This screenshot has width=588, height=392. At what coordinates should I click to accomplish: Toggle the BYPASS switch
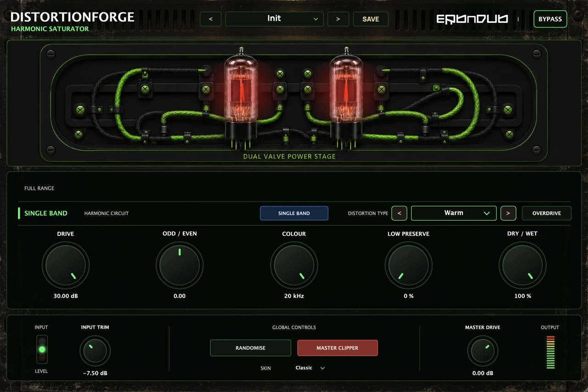[550, 19]
